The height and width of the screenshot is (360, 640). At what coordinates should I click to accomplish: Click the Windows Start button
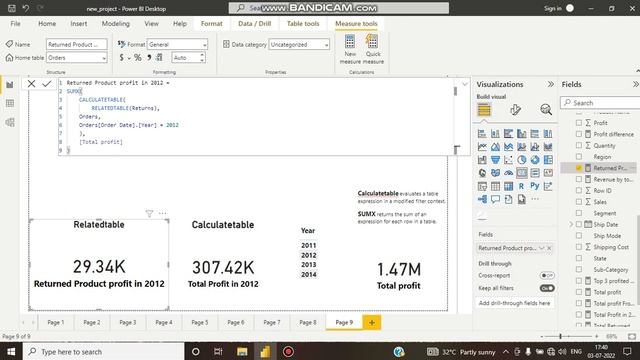tap(11, 351)
